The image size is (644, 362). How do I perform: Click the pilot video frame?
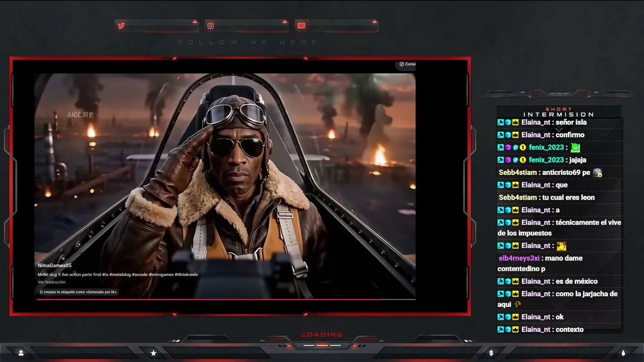tap(225, 186)
